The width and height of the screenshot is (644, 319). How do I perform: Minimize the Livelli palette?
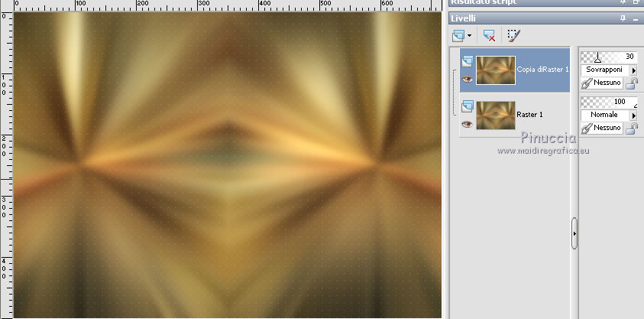(636, 19)
